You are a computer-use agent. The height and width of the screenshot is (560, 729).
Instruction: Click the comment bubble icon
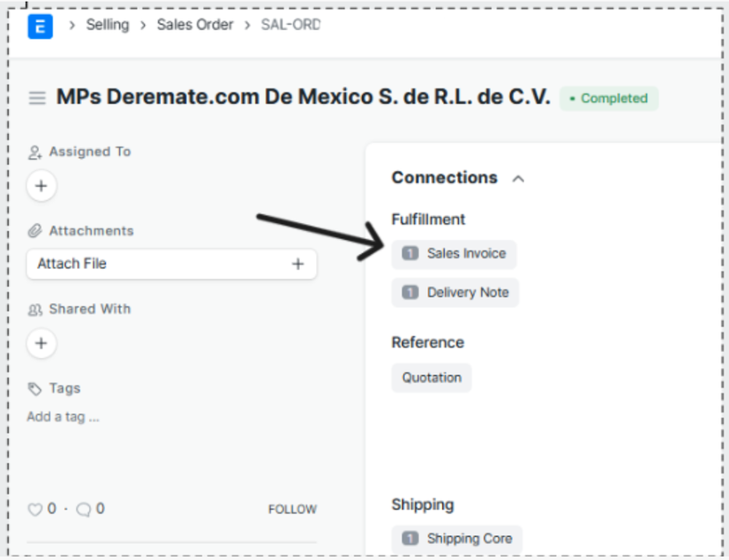click(x=84, y=509)
